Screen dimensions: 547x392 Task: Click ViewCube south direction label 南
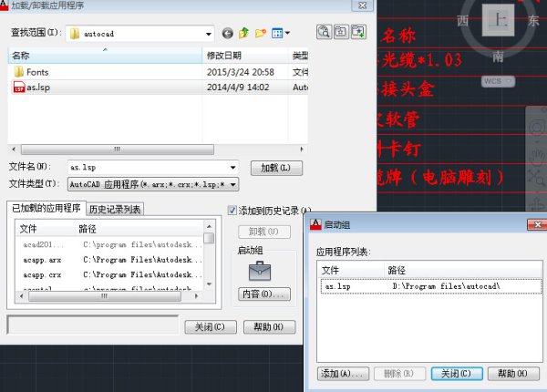[x=498, y=56]
